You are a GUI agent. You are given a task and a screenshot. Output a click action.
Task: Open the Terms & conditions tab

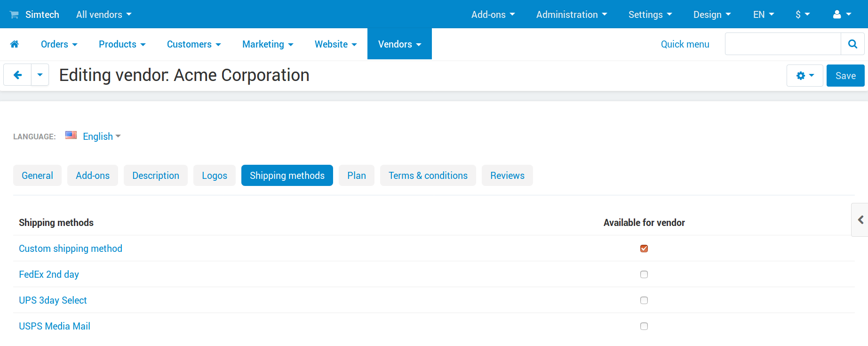[x=428, y=176]
